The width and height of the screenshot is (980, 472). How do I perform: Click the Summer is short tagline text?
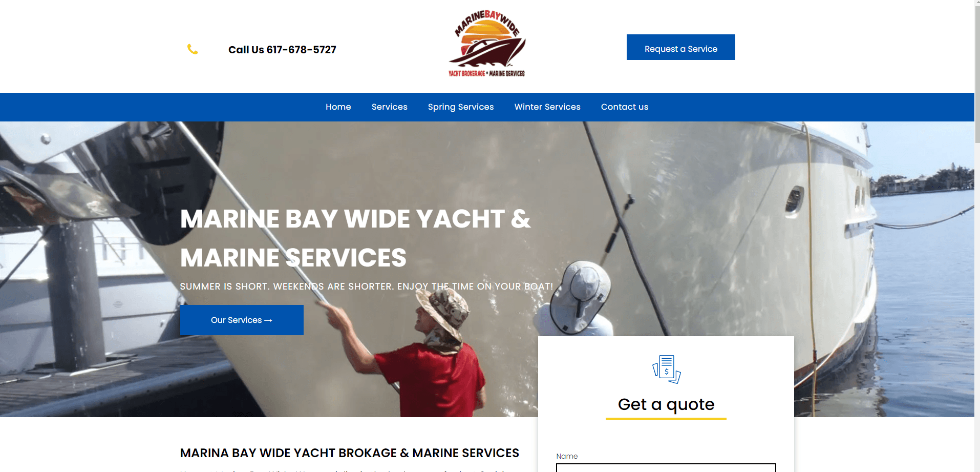(x=367, y=286)
